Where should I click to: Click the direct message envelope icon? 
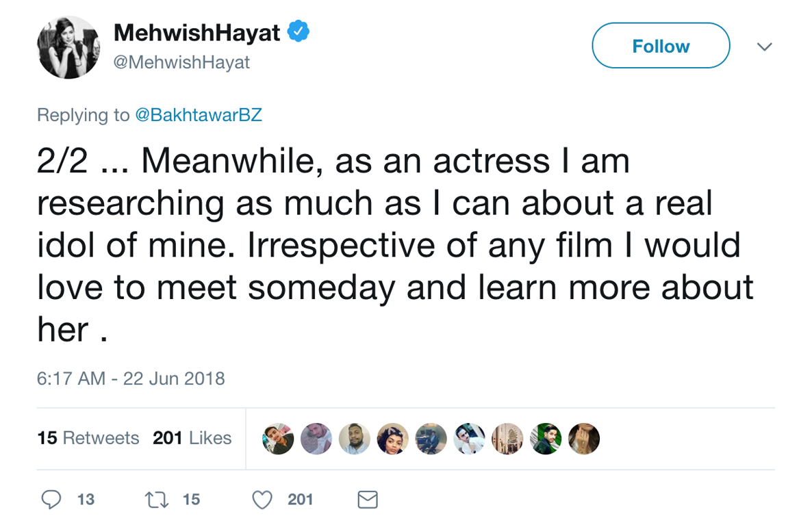pyautogui.click(x=368, y=500)
